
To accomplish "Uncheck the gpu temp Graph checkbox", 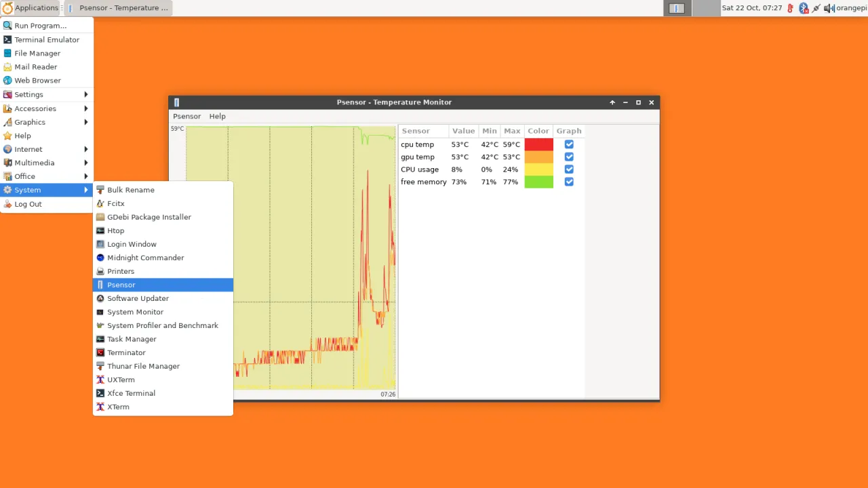I will [568, 157].
